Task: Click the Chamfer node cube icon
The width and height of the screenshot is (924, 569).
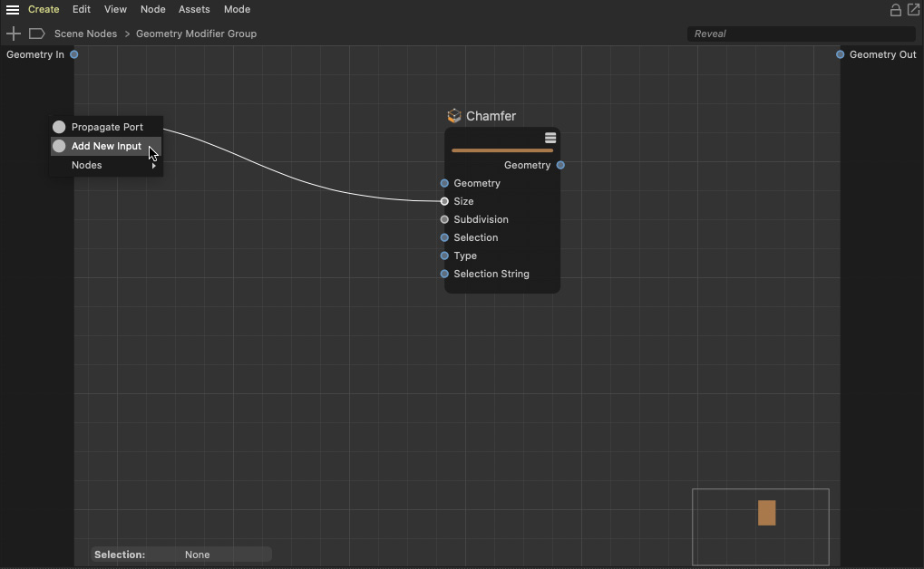Action: [x=454, y=116]
